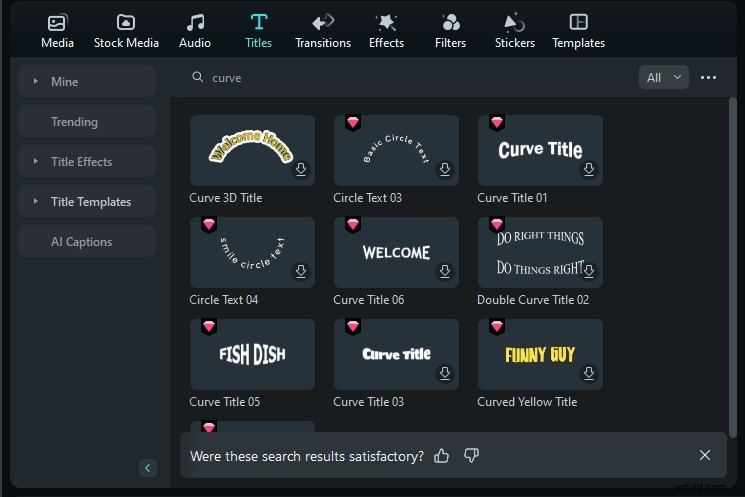The height and width of the screenshot is (497, 745).
Task: Dismiss the search feedback bar
Action: pyautogui.click(x=705, y=455)
